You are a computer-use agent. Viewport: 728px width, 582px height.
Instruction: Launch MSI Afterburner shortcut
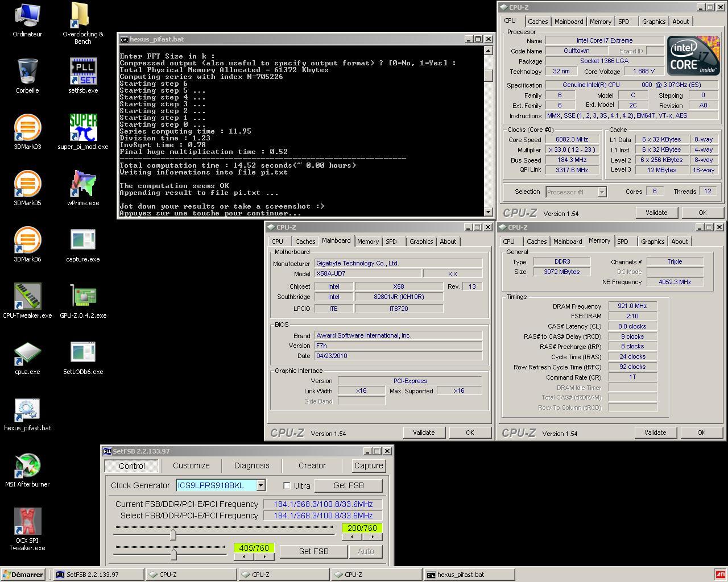coord(27,469)
